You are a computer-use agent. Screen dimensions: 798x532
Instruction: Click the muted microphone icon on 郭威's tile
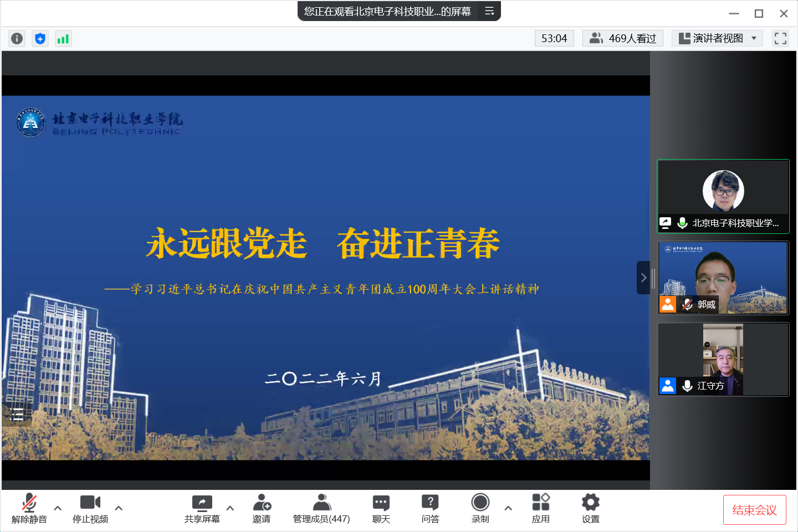687,304
